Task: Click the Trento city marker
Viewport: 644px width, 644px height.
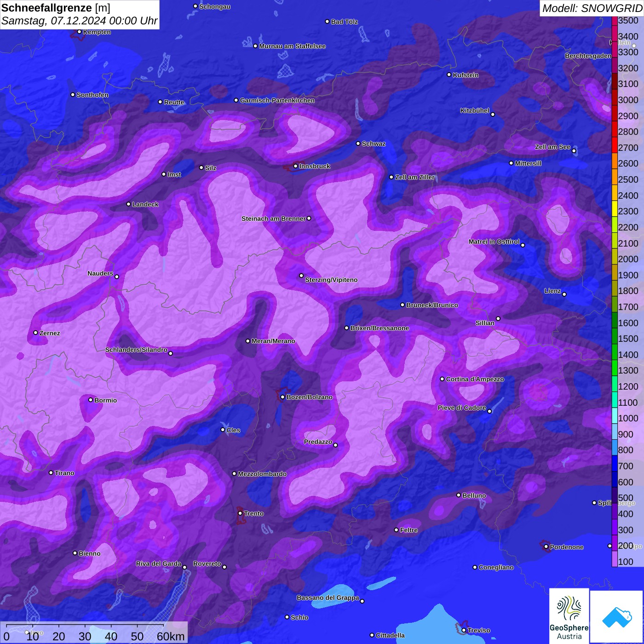Action: (240, 513)
